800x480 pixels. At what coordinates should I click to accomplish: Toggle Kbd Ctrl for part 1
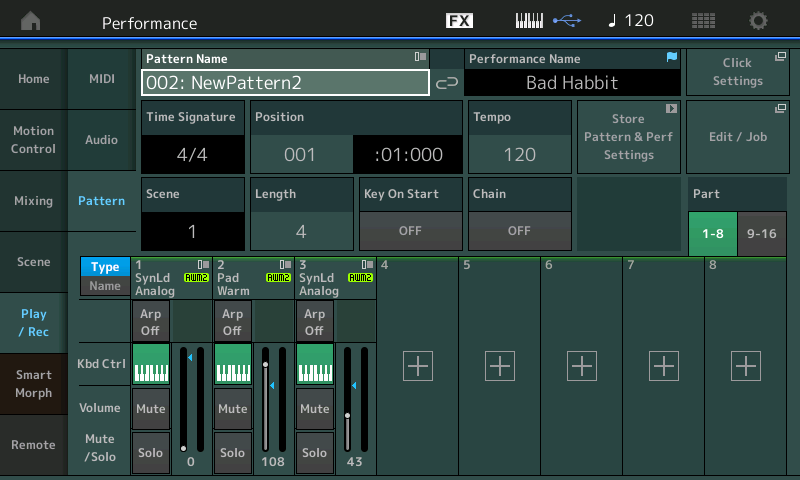point(150,364)
